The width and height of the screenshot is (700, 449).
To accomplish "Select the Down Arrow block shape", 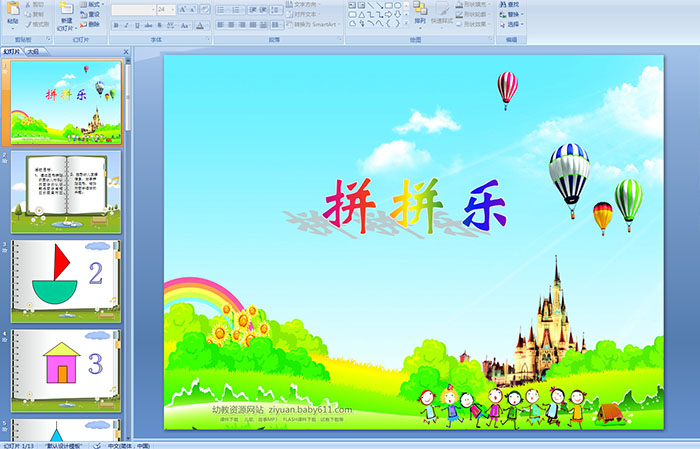I will [x=397, y=14].
